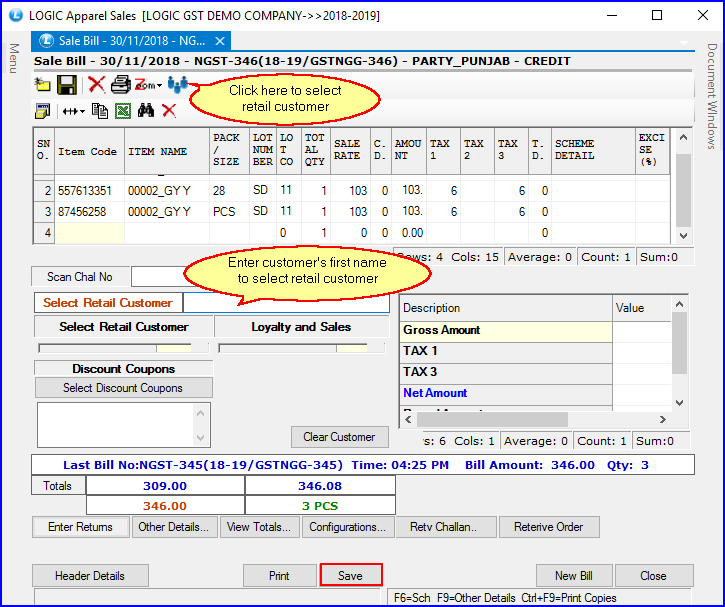Select the Sale Bill 30/11/2018 tab

pyautogui.click(x=131, y=41)
